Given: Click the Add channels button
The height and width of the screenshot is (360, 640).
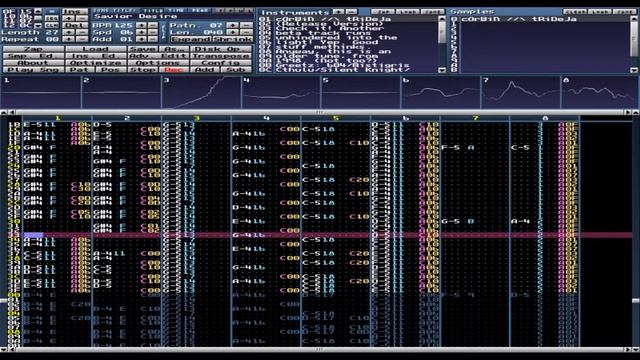Looking at the screenshot, I should [205, 70].
